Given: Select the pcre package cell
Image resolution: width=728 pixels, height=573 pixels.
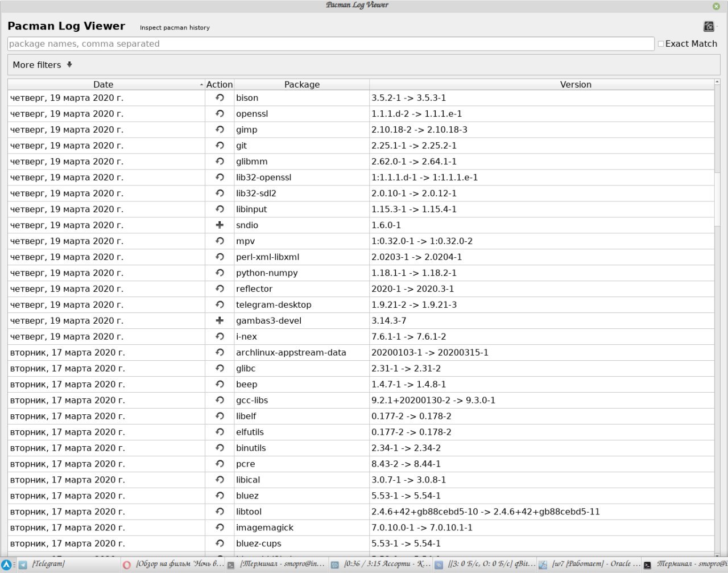Looking at the screenshot, I should [x=301, y=464].
